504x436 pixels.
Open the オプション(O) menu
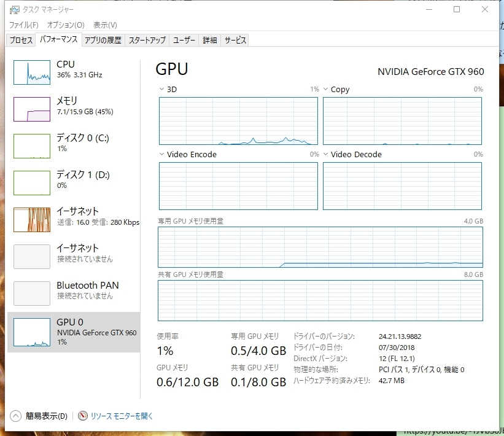(x=66, y=25)
